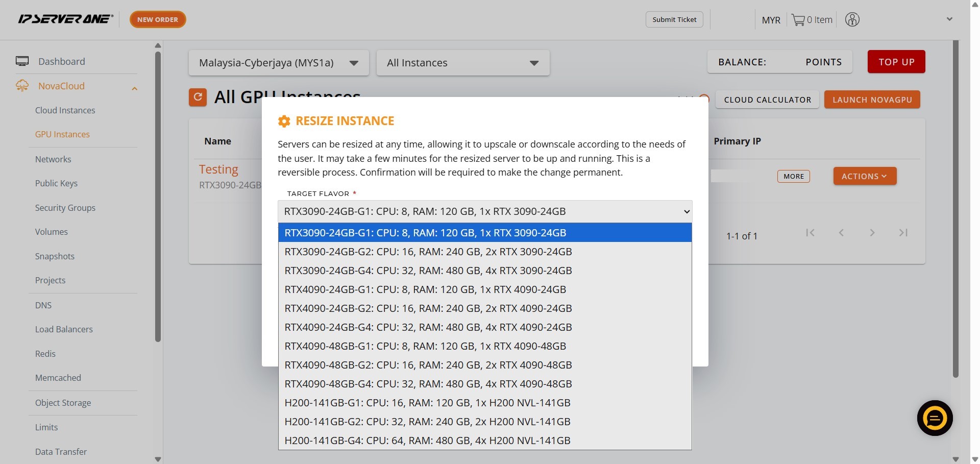The image size is (980, 464).
Task: Open the Malaysia-Cyberjaya region dropdown
Action: tap(279, 63)
